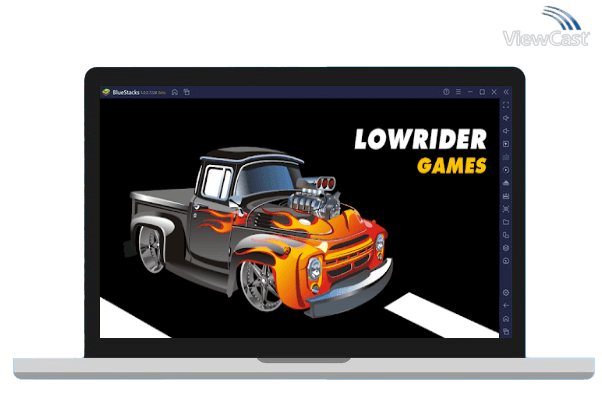
Task: Toggle fullscreen from the sidebar
Action: [506, 105]
